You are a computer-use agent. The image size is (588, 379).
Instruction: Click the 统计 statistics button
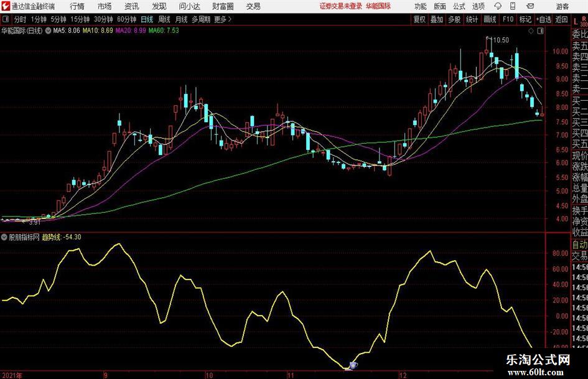(472, 19)
